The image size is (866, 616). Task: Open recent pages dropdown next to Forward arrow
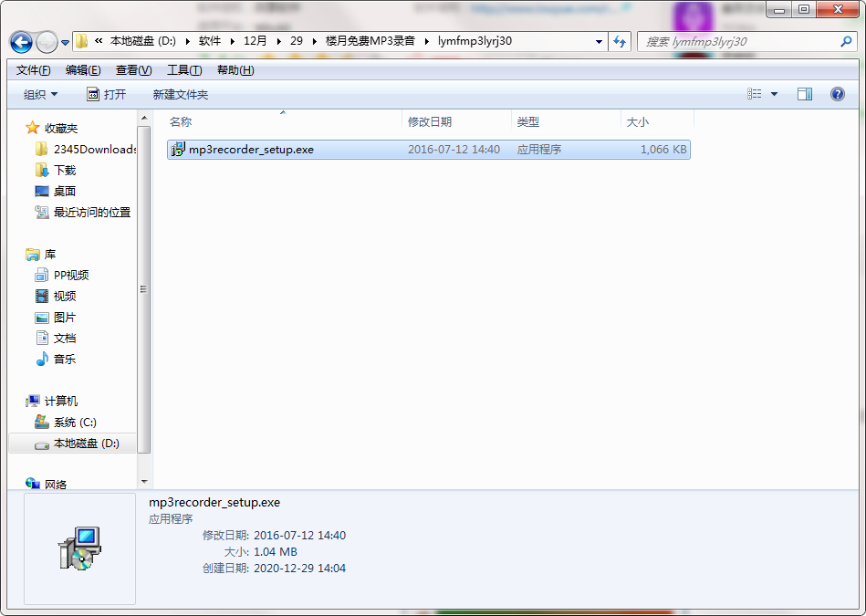click(65, 43)
